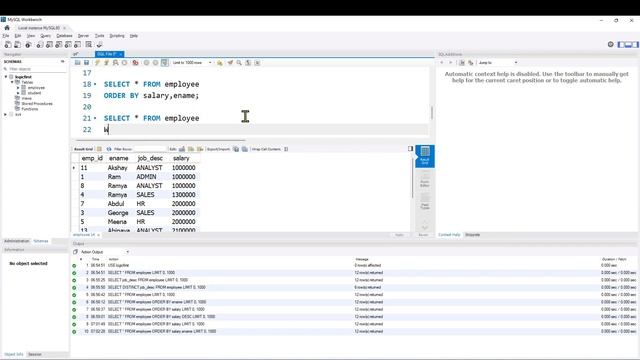
Task: Open the Tools menu
Action: coord(100,36)
